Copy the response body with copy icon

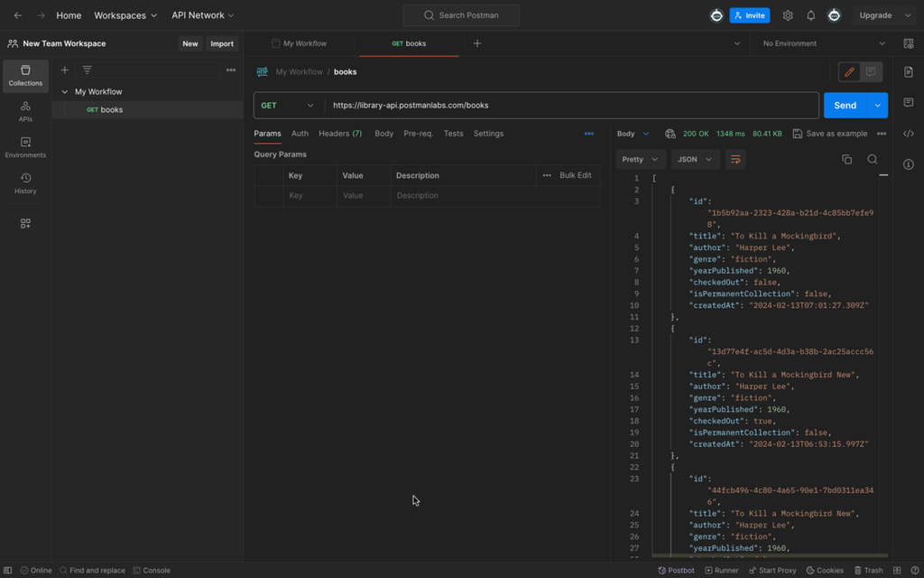[x=846, y=160]
